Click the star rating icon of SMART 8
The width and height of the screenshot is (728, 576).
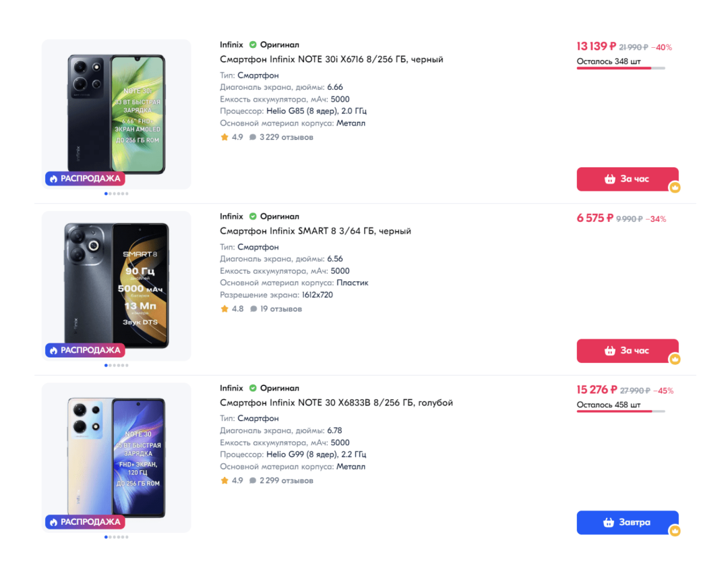click(x=224, y=309)
